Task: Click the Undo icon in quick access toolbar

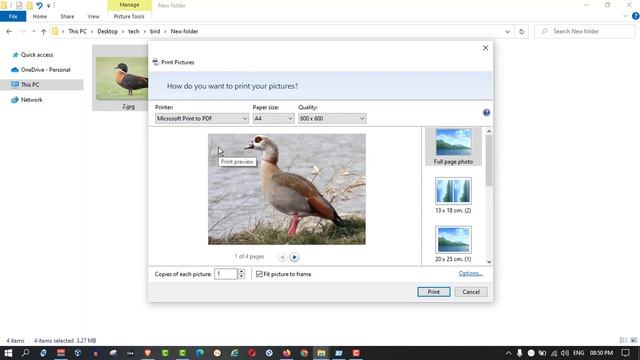Action: tap(39, 5)
